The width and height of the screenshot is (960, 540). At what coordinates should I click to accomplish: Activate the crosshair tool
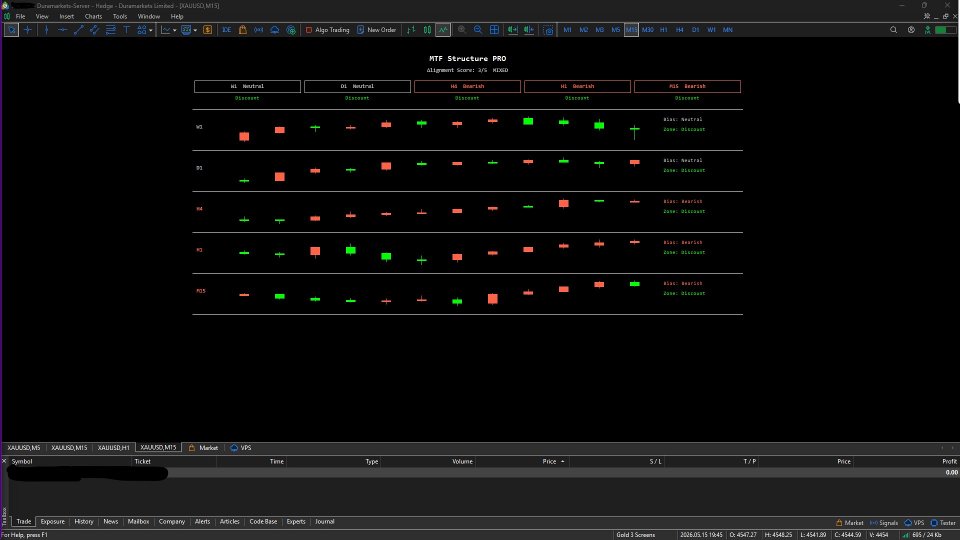click(28, 29)
